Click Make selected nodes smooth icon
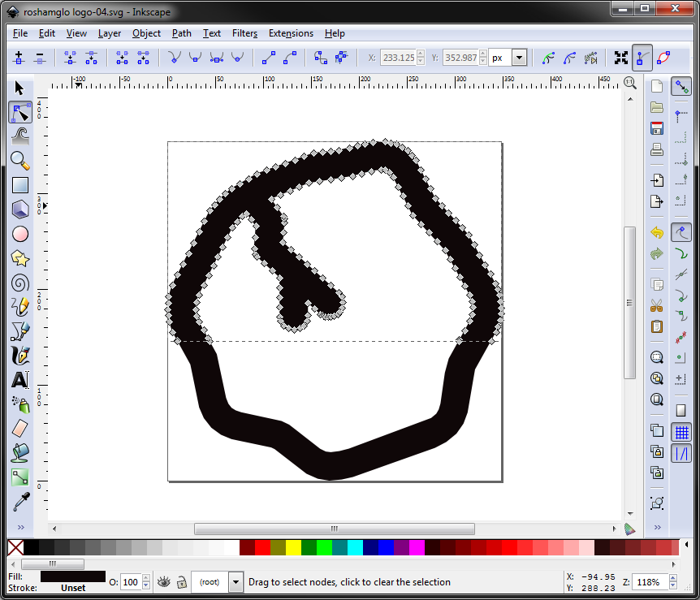The image size is (700, 600). tap(195, 58)
